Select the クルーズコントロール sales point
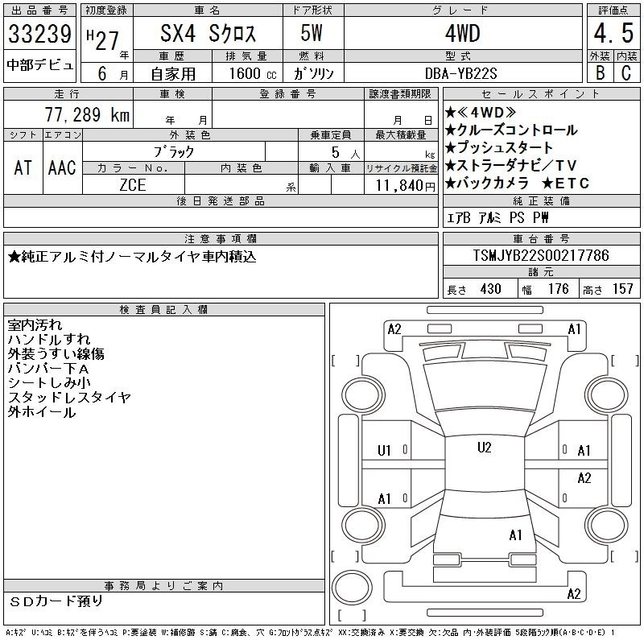Viewport: 644px width, 644px height. click(511, 130)
